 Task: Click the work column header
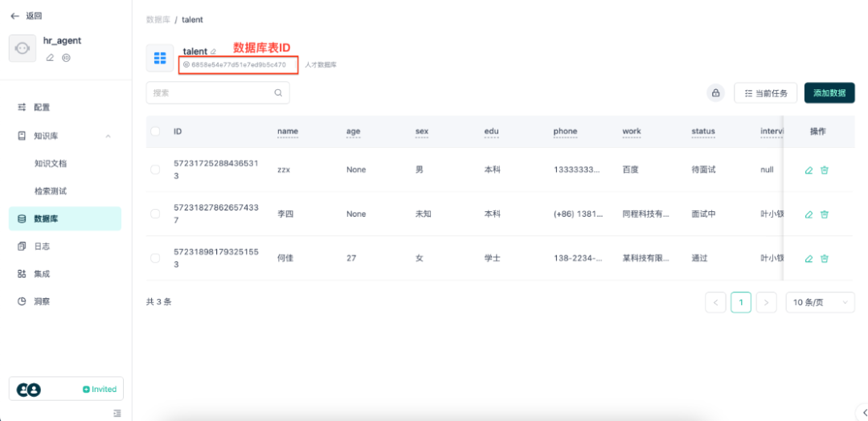[x=632, y=132]
